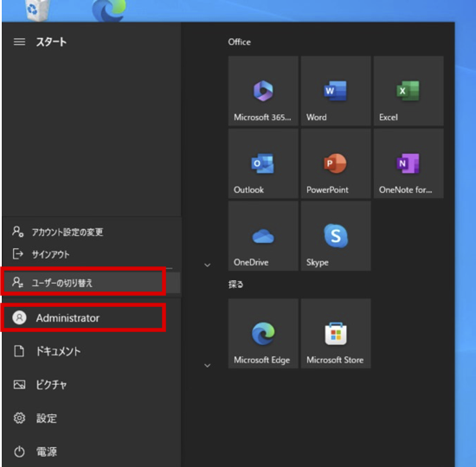Image resolution: width=476 pixels, height=467 pixels.
Task: Open the Outlook tile
Action: coord(263,163)
